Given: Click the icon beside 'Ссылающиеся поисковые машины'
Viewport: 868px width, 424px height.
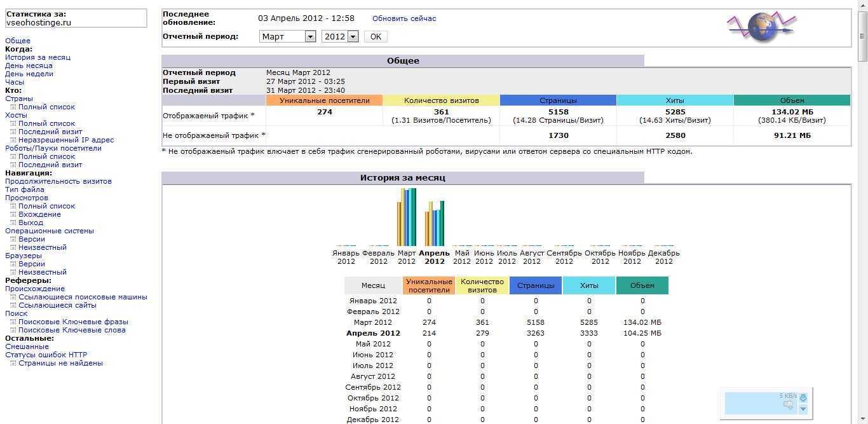Looking at the screenshot, I should 13,297.
